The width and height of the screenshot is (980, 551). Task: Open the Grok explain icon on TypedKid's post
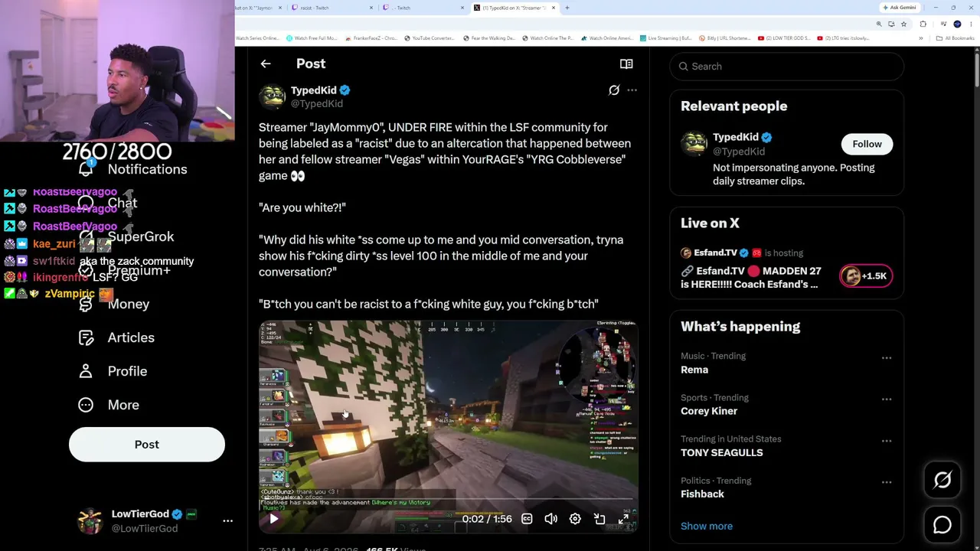(x=614, y=90)
